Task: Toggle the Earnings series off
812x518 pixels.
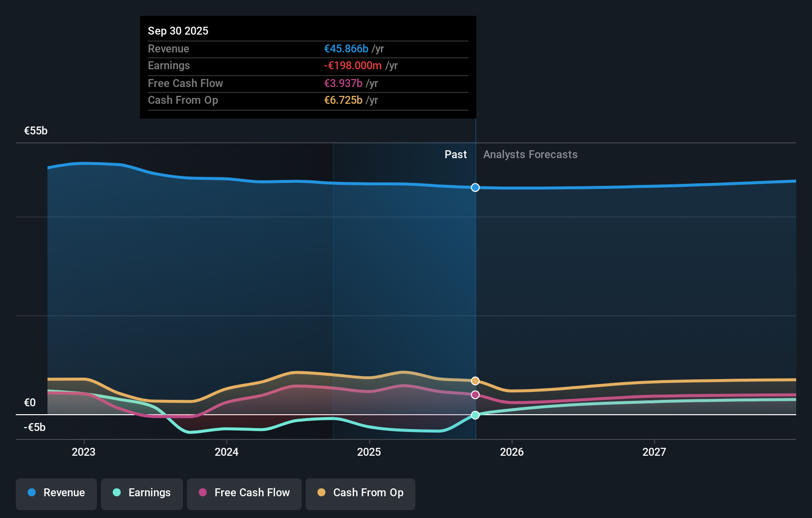Action: click(141, 493)
